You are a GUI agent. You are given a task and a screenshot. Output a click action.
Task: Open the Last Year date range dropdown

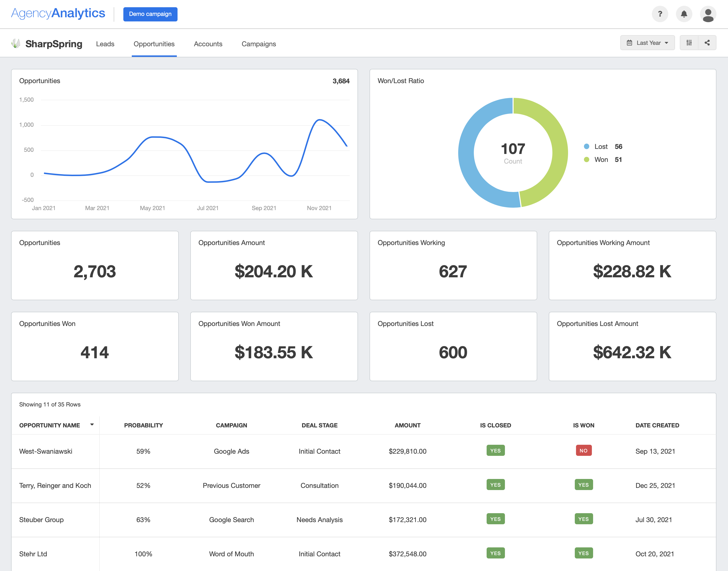pos(648,42)
